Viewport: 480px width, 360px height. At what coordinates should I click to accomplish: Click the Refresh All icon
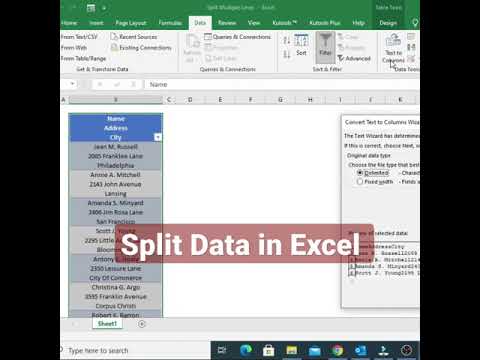pyautogui.click(x=192, y=42)
